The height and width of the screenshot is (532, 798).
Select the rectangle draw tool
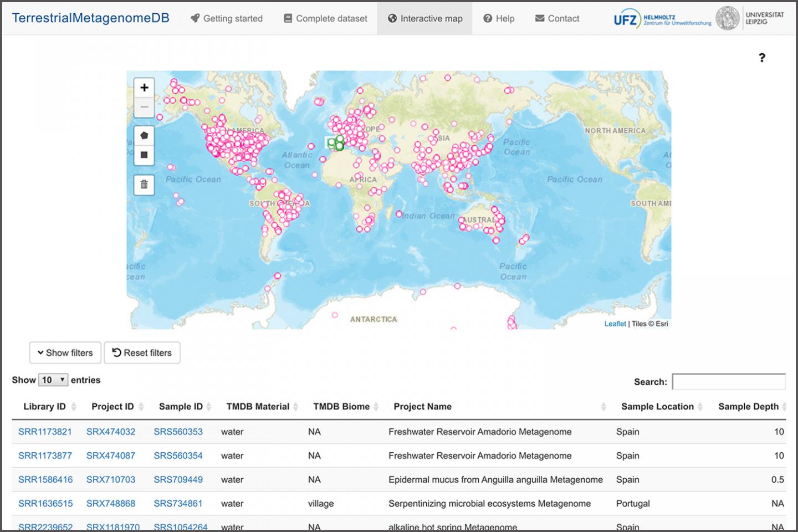[x=144, y=155]
